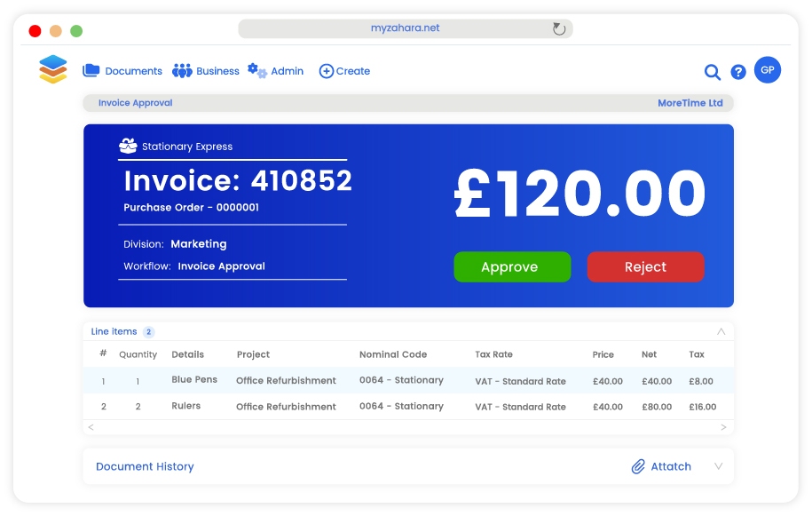Expand the Document History section
Viewport: 812px width, 516px height.
[718, 466]
